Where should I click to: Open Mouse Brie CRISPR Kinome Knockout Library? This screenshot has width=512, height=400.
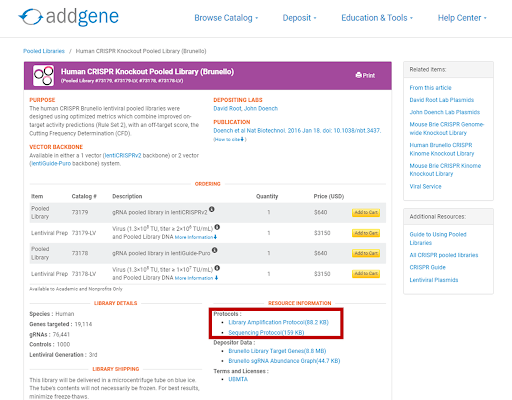(x=445, y=170)
